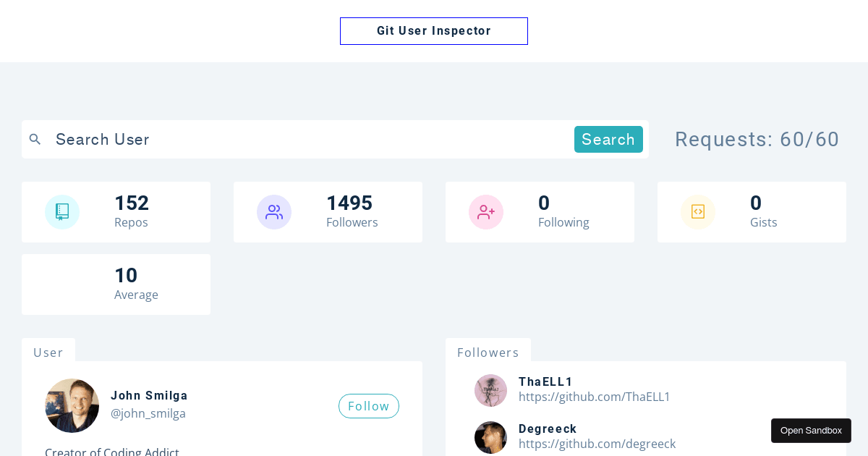Click John Smilga's profile picture
This screenshot has width=868, height=456.
tap(72, 405)
